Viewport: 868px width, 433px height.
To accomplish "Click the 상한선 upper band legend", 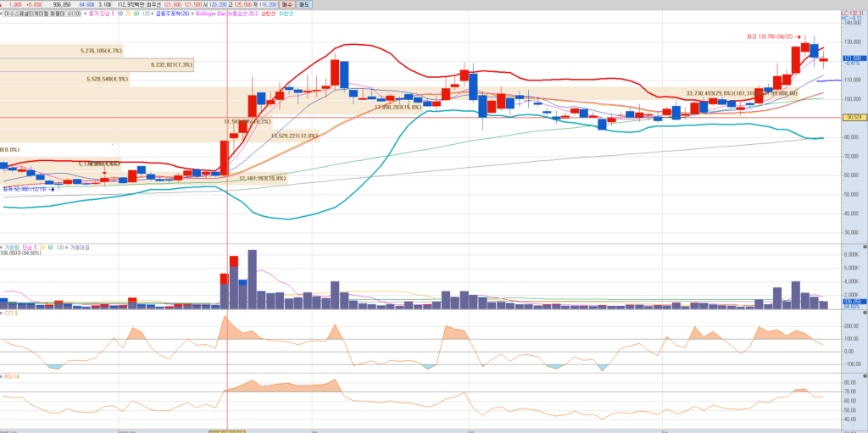I will pyautogui.click(x=269, y=14).
